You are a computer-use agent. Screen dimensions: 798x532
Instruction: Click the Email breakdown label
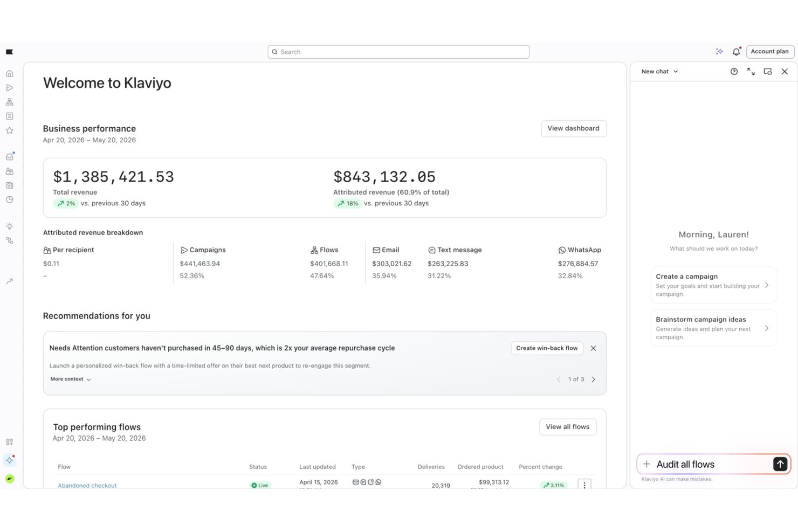click(386, 250)
